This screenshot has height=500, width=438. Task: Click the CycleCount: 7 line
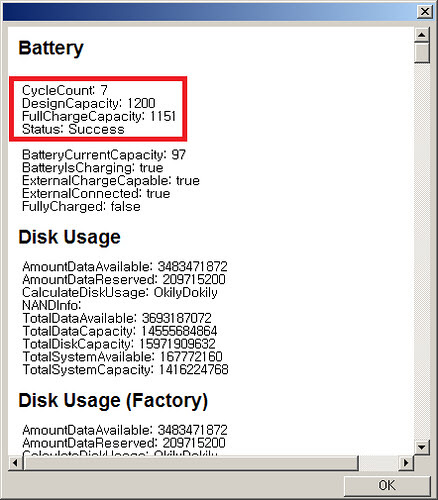(65, 90)
